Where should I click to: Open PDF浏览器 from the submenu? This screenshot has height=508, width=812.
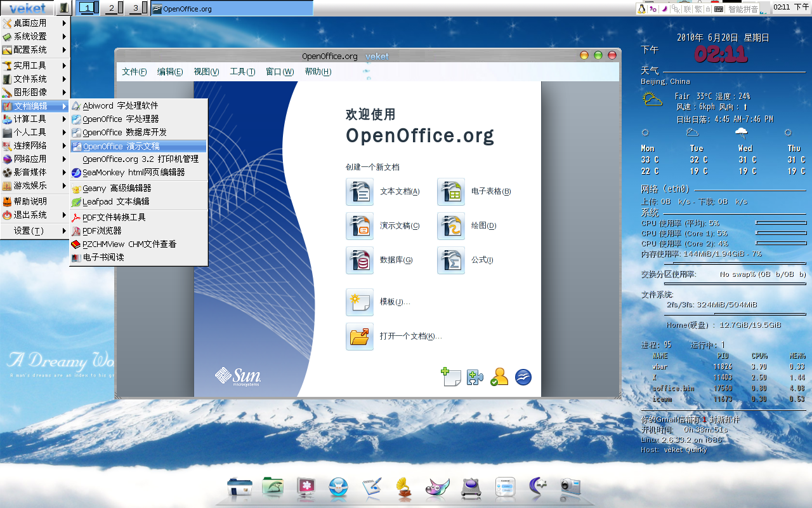pos(138,231)
